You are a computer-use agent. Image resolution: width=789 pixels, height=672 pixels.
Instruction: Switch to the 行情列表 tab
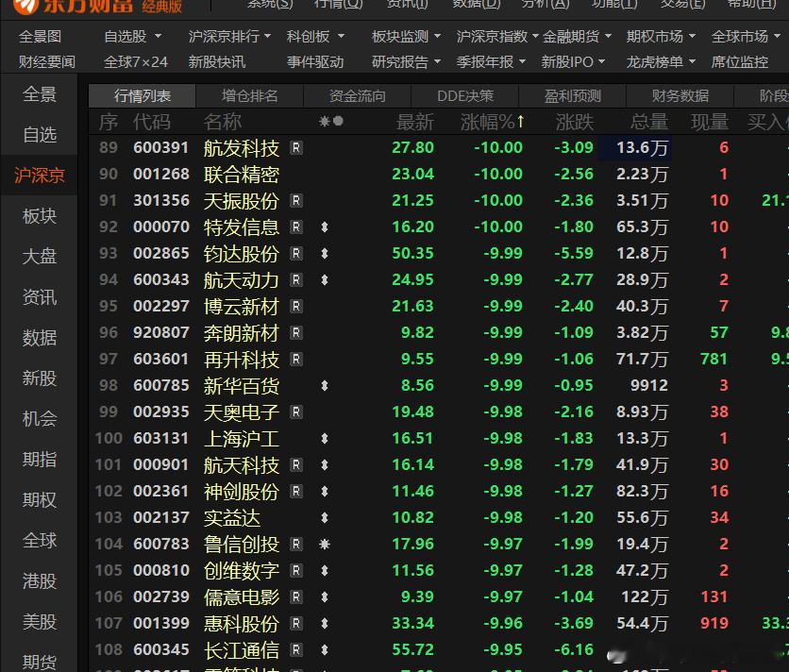(143, 95)
